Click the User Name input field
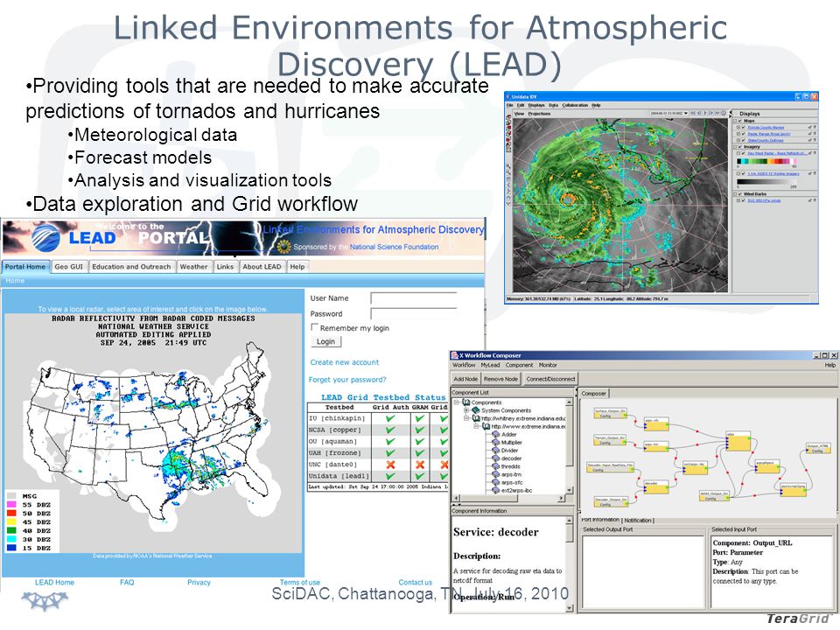 click(414, 298)
